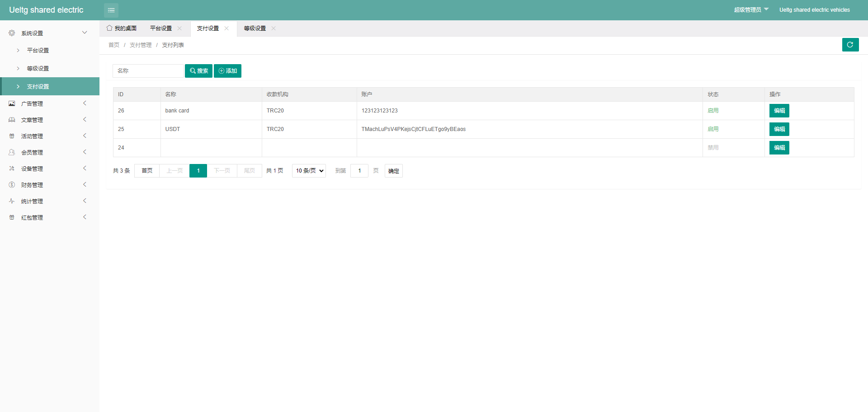Screen dimensions: 868x412
Task: Expand the 设备管理 sidebar menu
Action: coord(50,169)
